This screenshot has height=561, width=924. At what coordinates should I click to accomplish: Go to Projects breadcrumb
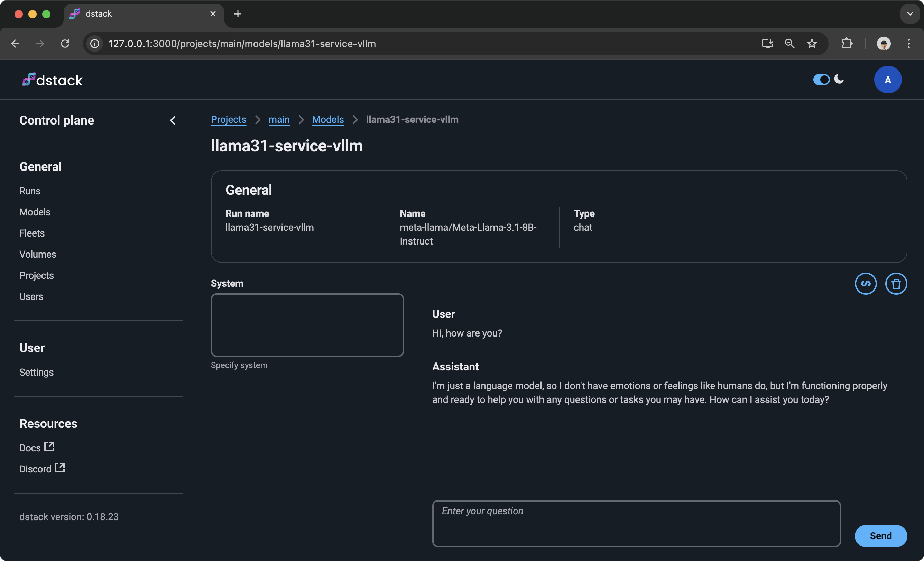point(228,120)
